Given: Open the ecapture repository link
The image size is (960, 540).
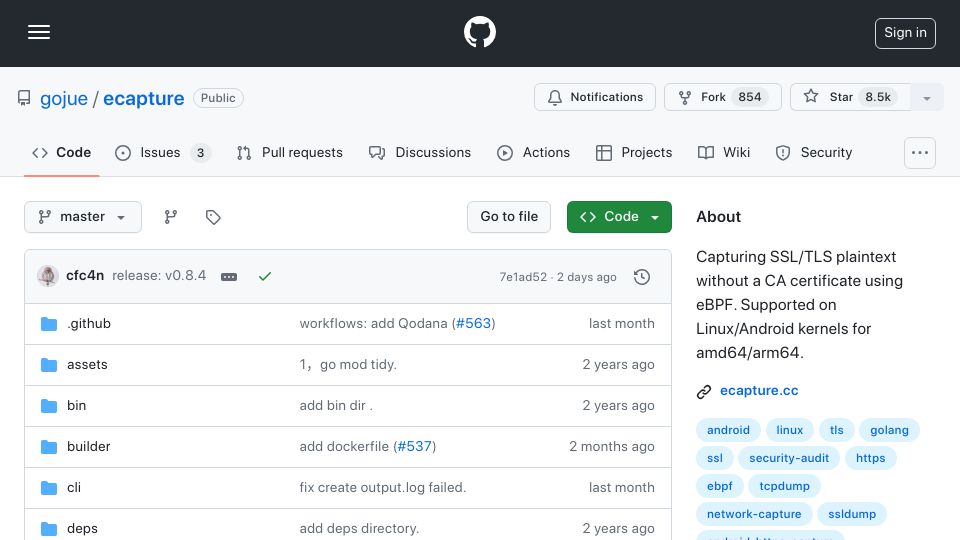Looking at the screenshot, I should click(x=143, y=99).
